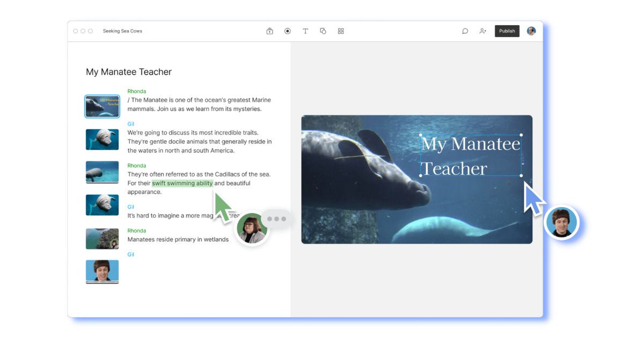Click the top-right handle of title text box
This screenshot has width=644, height=338.
click(x=521, y=135)
